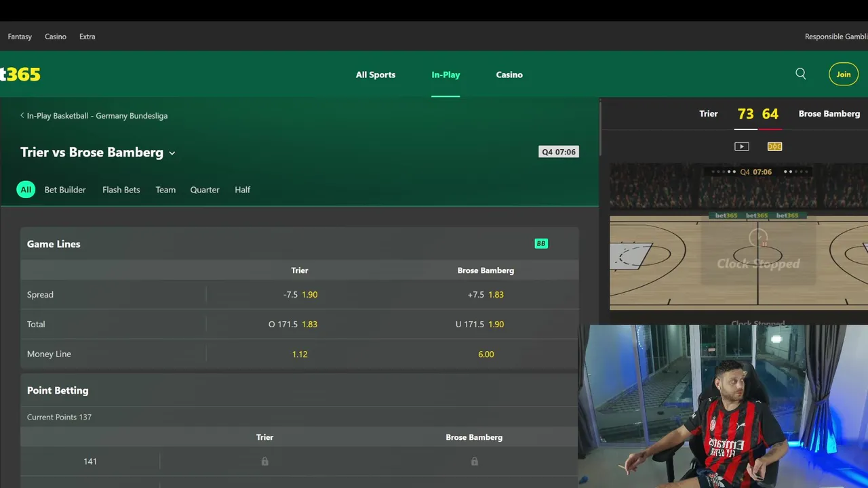Viewport: 868px width, 488px height.
Task: Click the Join button
Action: 844,75
